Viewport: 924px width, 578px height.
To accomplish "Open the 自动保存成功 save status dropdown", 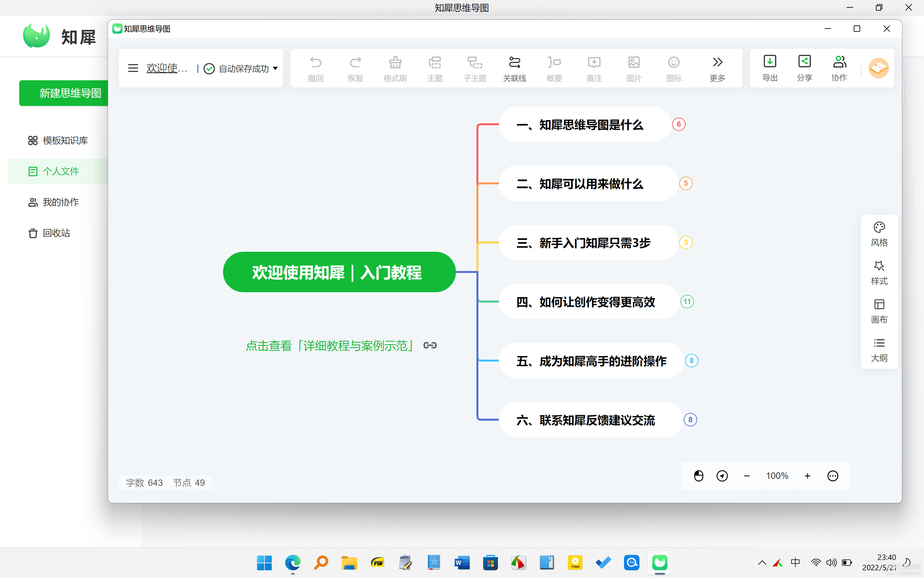I will [x=241, y=68].
